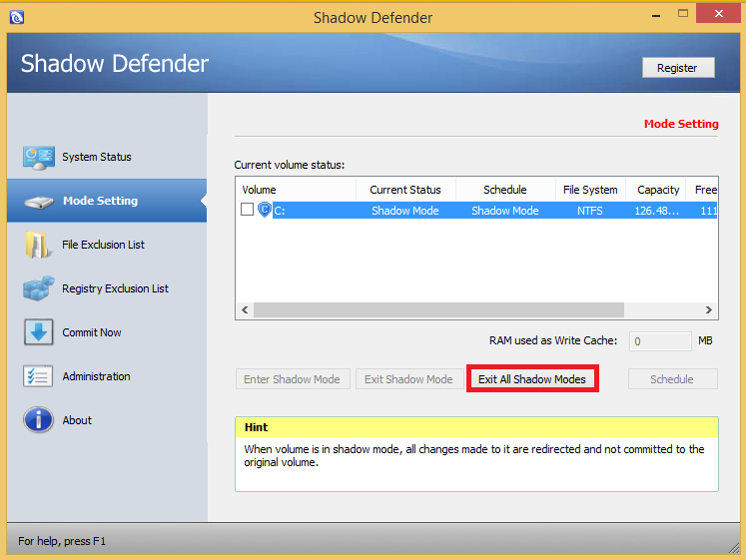Open Registry Exclusion List page
The height and width of the screenshot is (560, 746).
[x=115, y=288]
